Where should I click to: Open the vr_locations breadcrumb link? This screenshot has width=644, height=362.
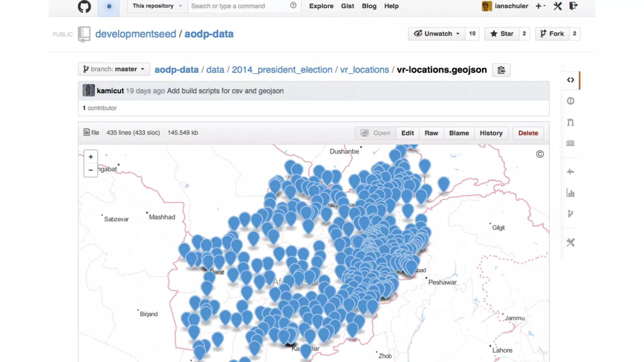coord(364,70)
